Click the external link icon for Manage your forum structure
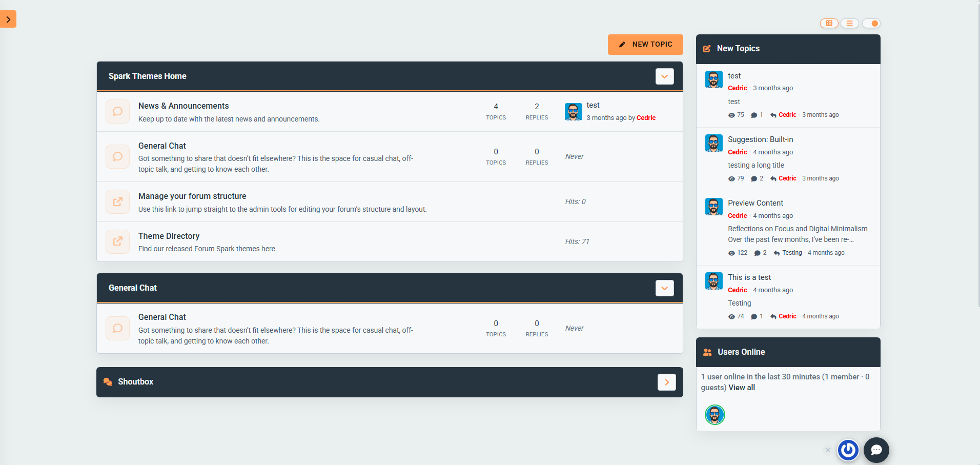 (x=117, y=201)
